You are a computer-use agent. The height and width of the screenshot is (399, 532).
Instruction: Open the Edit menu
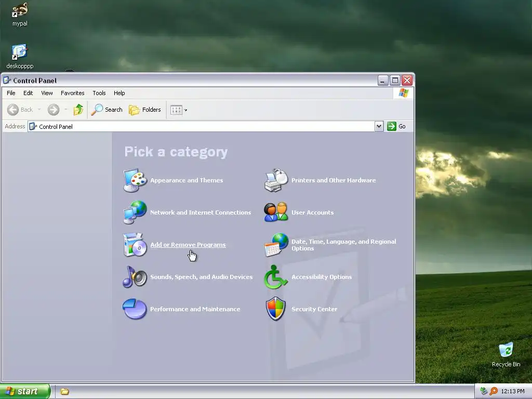point(28,93)
